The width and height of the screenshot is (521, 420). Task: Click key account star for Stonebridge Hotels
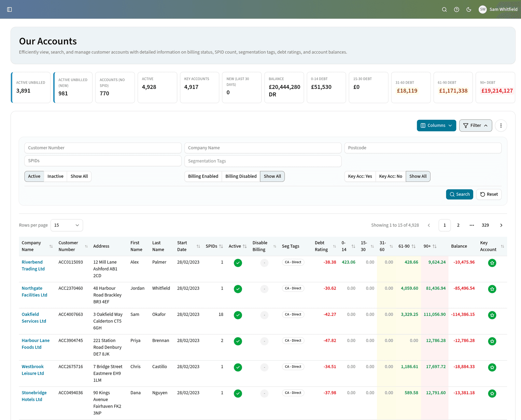pos(492,394)
